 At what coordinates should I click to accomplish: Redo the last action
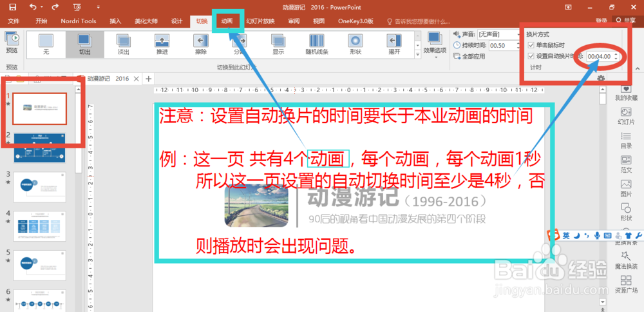[54, 7]
